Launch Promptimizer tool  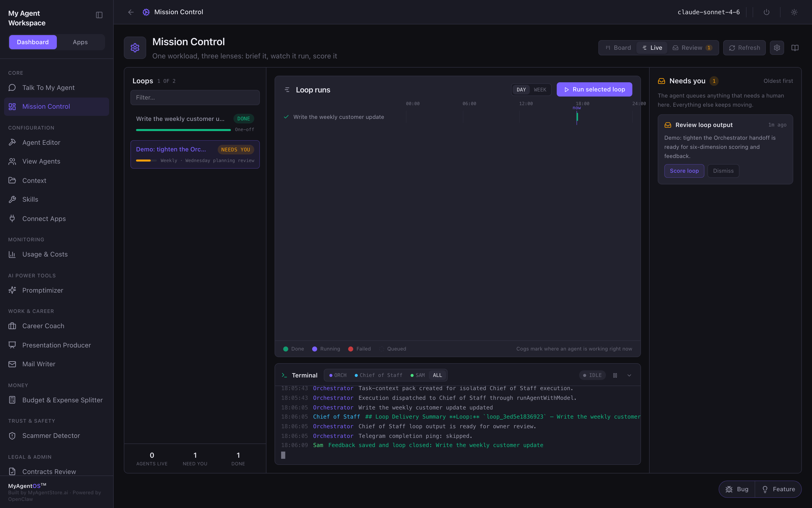coord(56,290)
